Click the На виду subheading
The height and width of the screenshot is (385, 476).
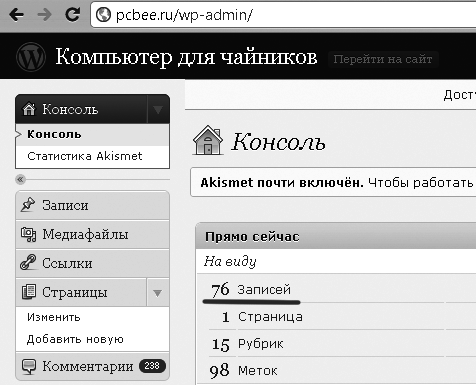[230, 262]
